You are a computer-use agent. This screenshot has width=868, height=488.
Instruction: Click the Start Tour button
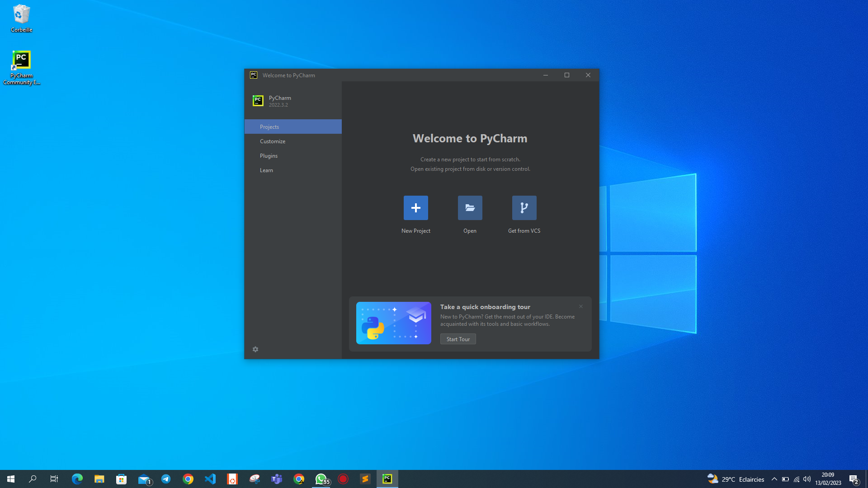458,339
